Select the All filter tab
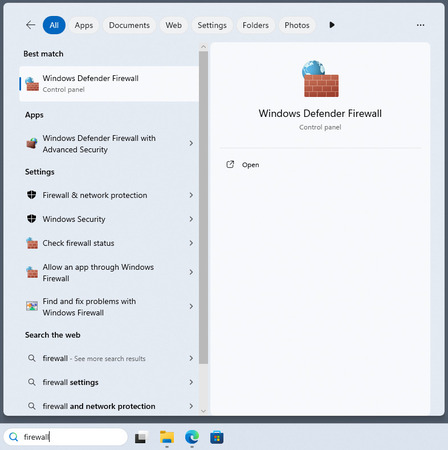 [54, 25]
